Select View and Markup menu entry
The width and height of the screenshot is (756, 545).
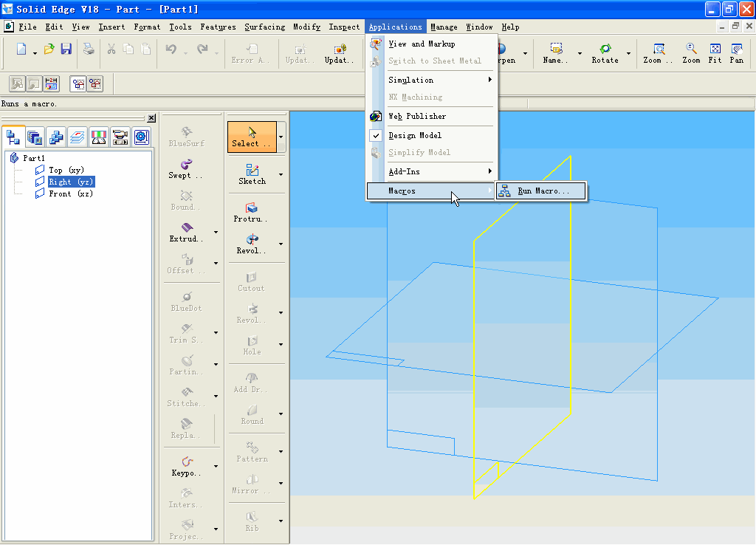pos(431,44)
